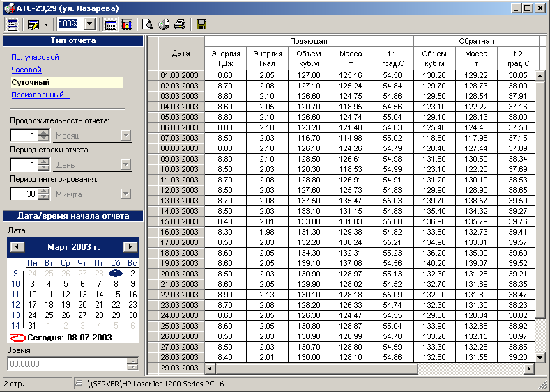Click the t 1 град.С column header
This screenshot has width=550, height=392.
[x=392, y=58]
